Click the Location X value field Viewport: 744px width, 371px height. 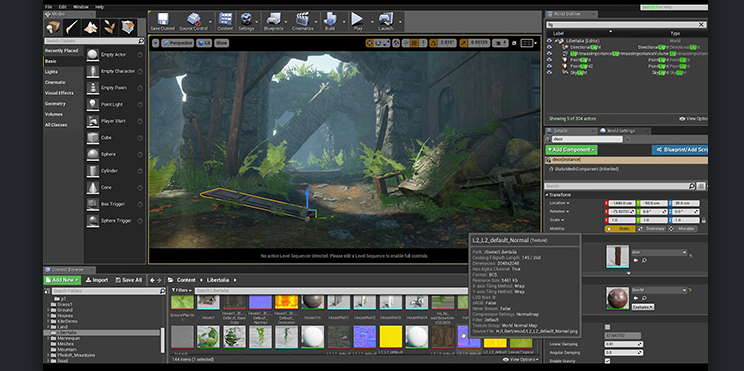pyautogui.click(x=621, y=203)
